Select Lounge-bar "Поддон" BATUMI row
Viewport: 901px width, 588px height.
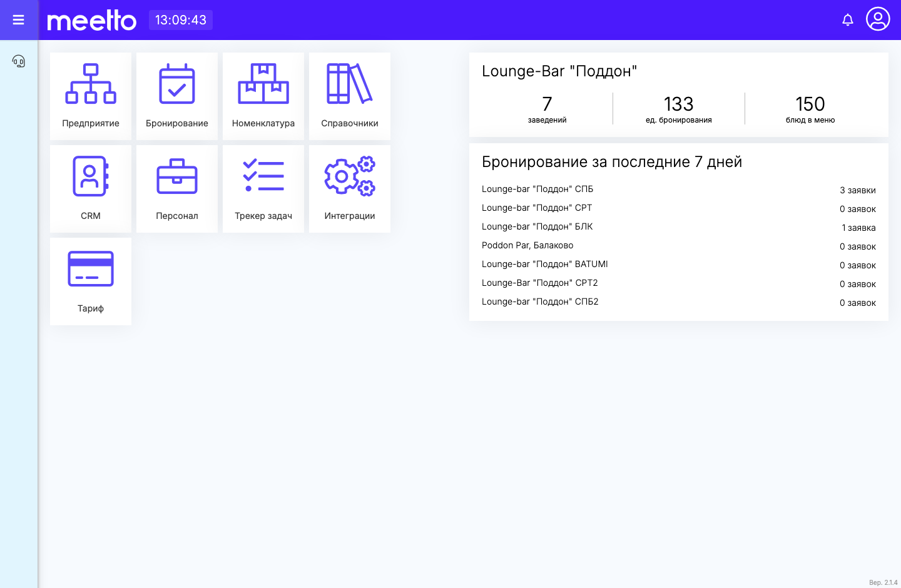coord(679,265)
